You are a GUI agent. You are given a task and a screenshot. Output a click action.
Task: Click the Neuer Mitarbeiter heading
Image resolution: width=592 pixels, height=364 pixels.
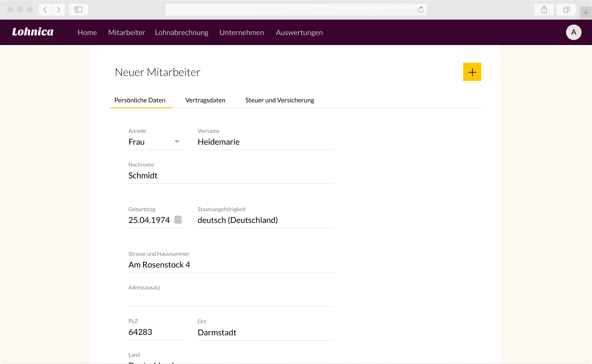[158, 72]
